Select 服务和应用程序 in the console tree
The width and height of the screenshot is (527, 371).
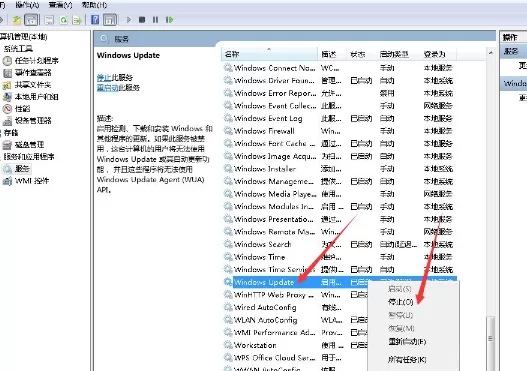coord(29,157)
